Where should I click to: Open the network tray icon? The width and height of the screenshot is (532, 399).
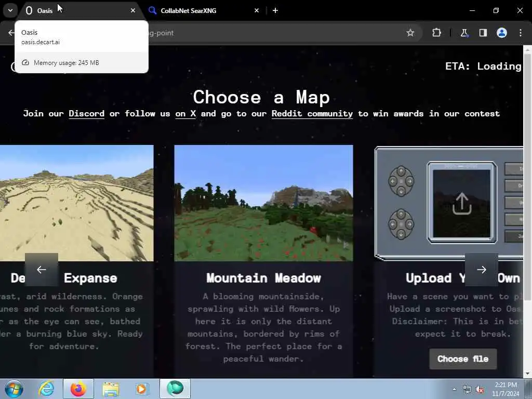tap(467, 390)
